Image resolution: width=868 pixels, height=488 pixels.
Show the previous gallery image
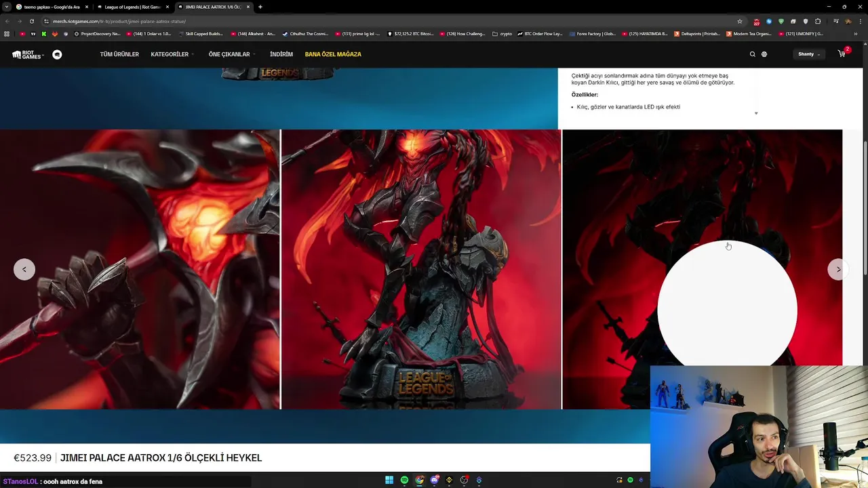click(24, 269)
